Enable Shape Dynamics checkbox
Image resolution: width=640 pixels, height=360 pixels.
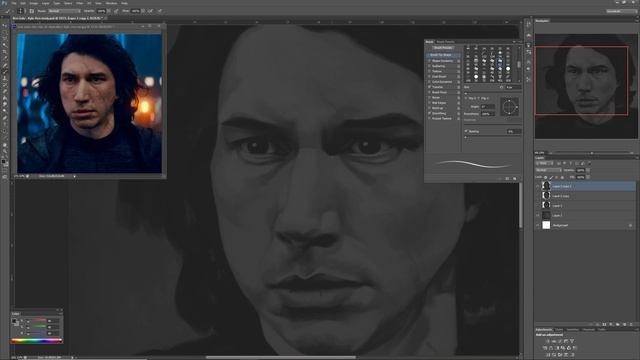[429, 61]
